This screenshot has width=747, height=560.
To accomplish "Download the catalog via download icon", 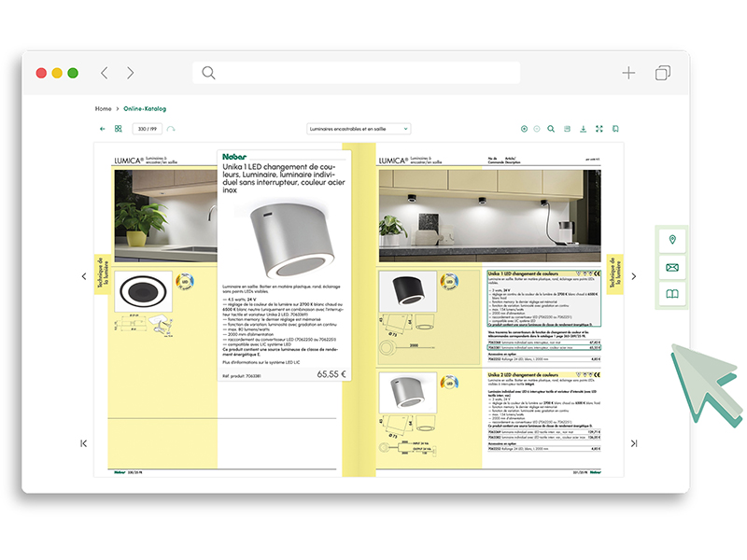I will point(583,129).
